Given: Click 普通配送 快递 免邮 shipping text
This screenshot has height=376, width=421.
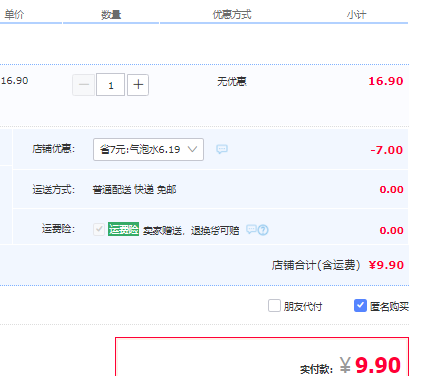Looking at the screenshot, I should (134, 190).
